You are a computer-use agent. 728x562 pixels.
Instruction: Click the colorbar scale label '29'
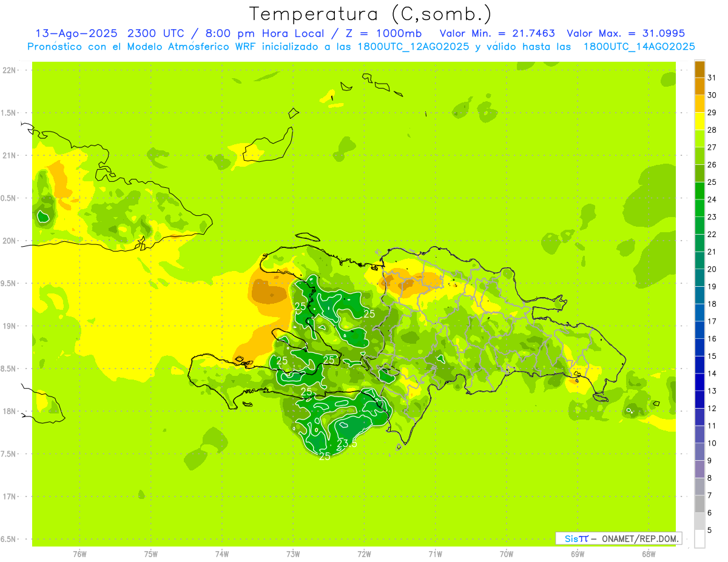tap(712, 113)
